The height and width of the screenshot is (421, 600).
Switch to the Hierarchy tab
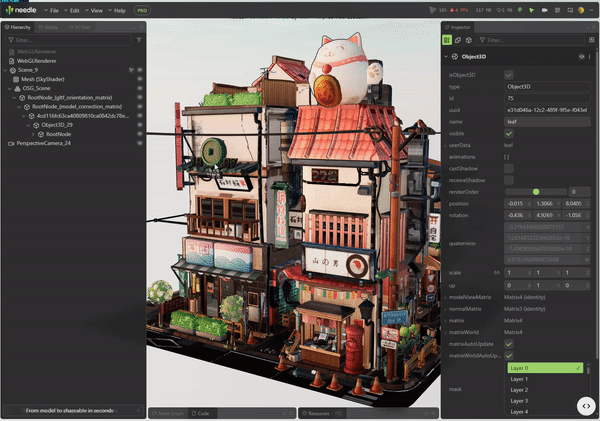[x=18, y=27]
